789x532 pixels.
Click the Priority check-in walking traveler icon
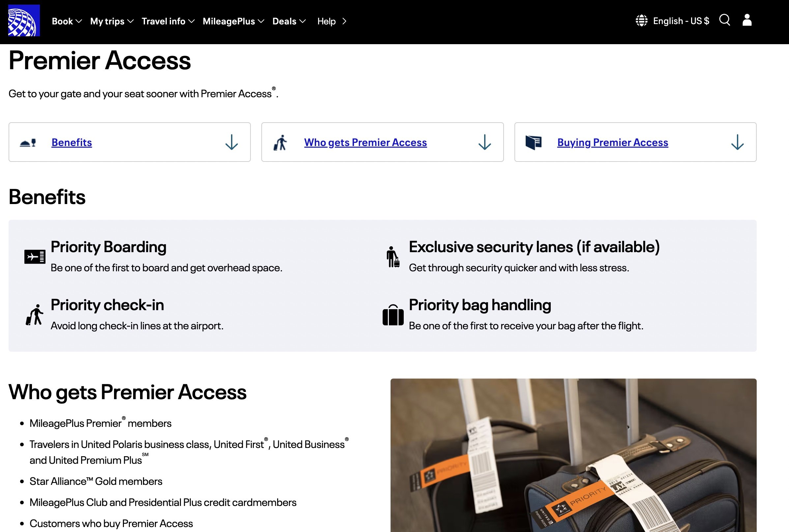[x=35, y=315]
